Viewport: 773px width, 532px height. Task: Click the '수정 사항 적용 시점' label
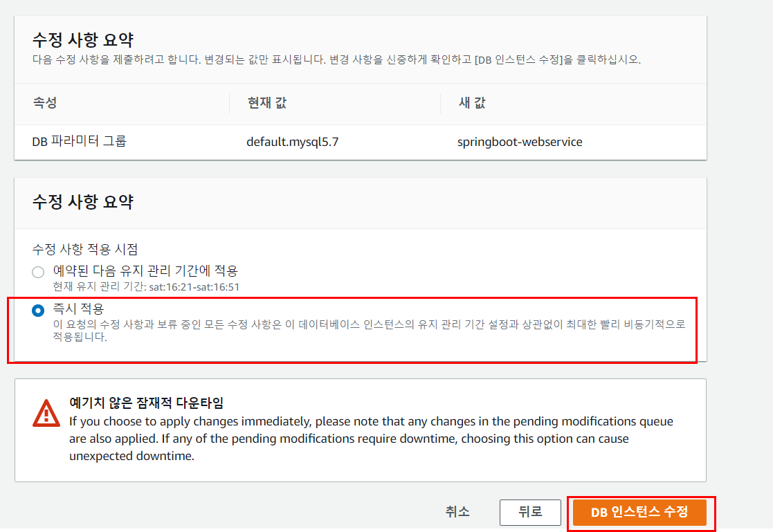(85, 249)
